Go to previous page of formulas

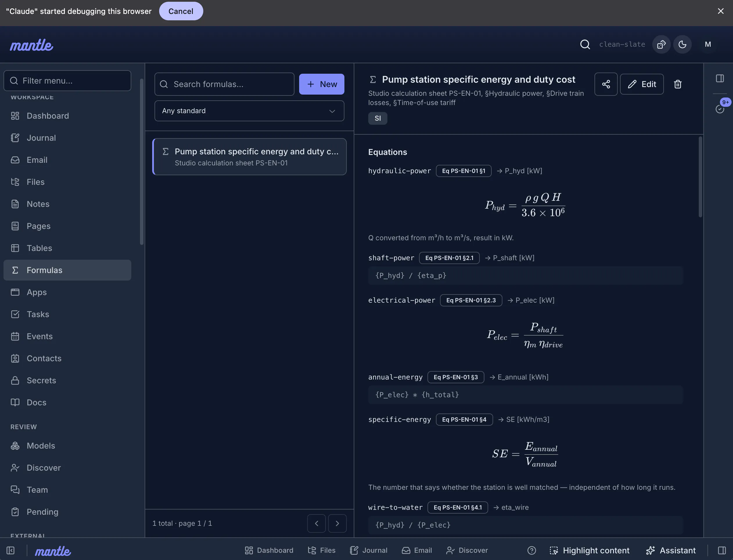pyautogui.click(x=316, y=523)
